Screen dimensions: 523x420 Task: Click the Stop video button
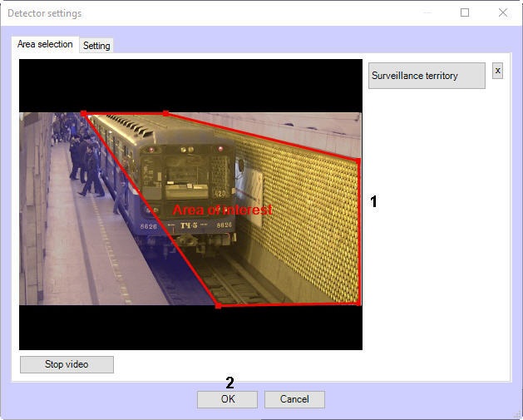point(67,364)
